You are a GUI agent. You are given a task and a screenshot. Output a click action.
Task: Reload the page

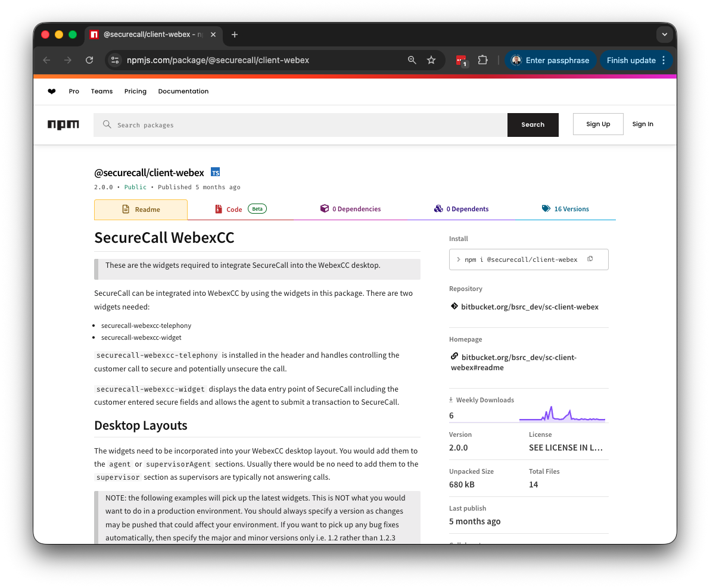89,60
